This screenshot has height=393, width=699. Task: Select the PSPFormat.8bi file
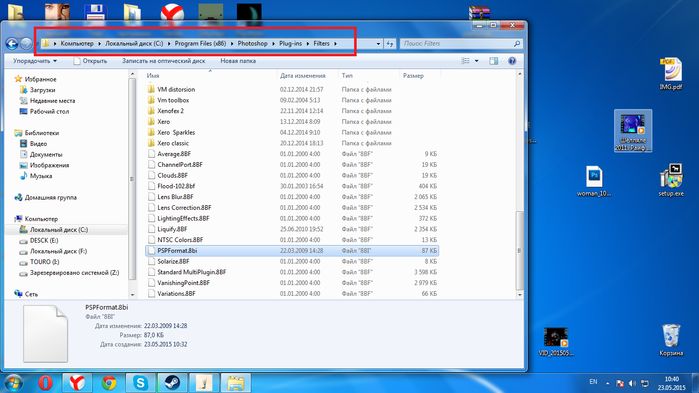pos(292,251)
